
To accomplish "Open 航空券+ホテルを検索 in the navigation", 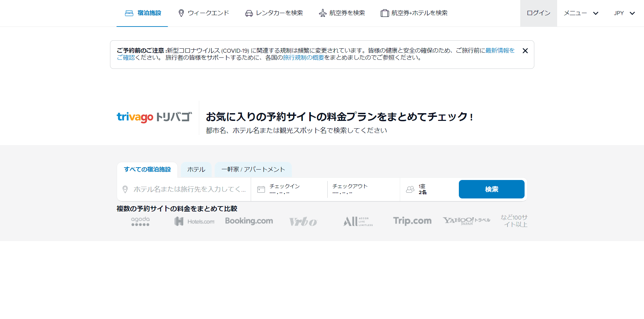I will [414, 13].
